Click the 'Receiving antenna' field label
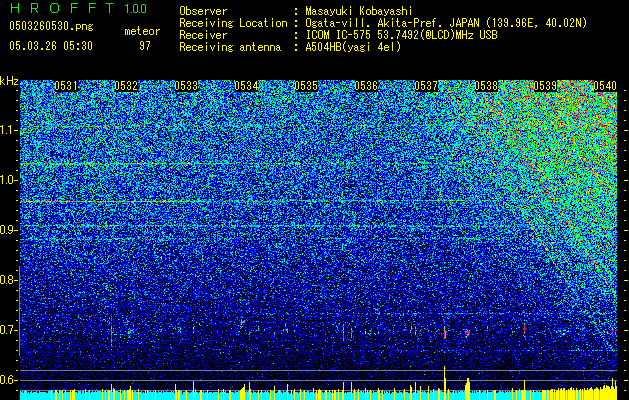This screenshot has width=629, height=400. [x=230, y=47]
